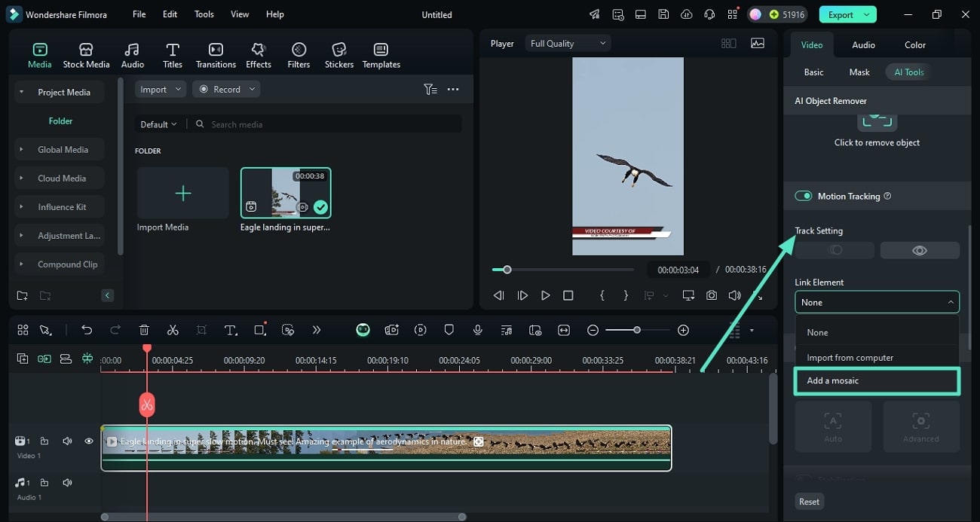Click the Undo arrow in timeline toolbar

pyautogui.click(x=87, y=330)
